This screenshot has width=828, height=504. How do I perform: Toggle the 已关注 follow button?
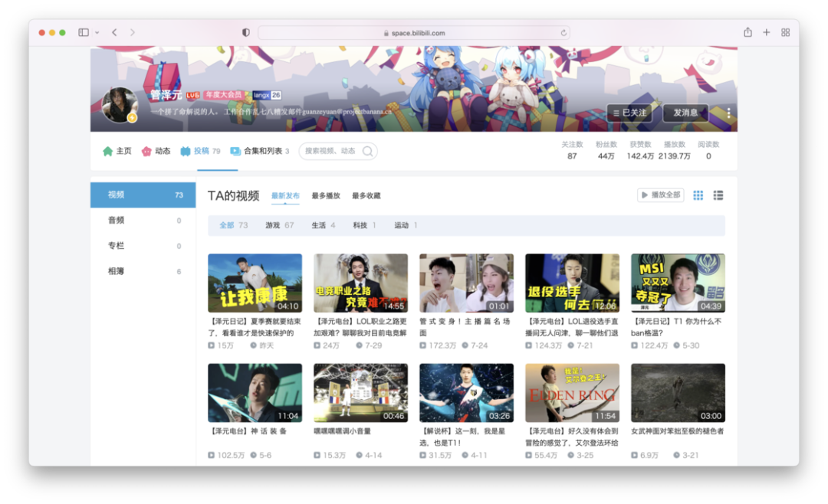[x=629, y=113]
